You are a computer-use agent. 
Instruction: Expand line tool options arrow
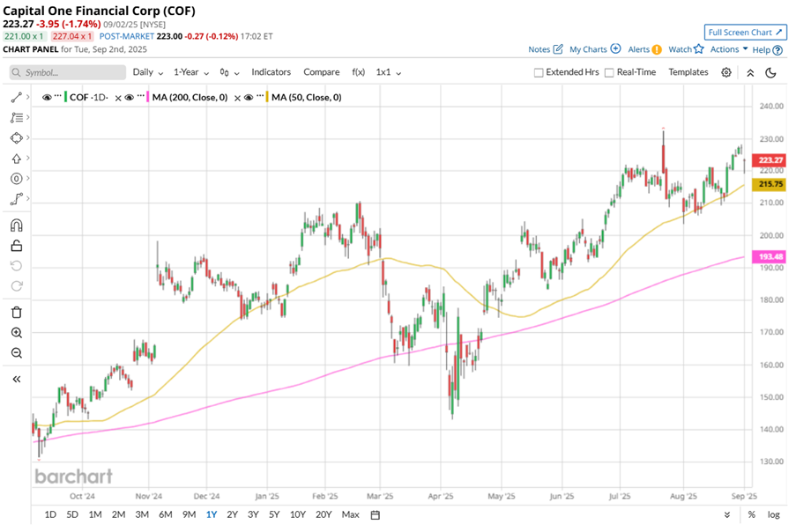(x=28, y=97)
